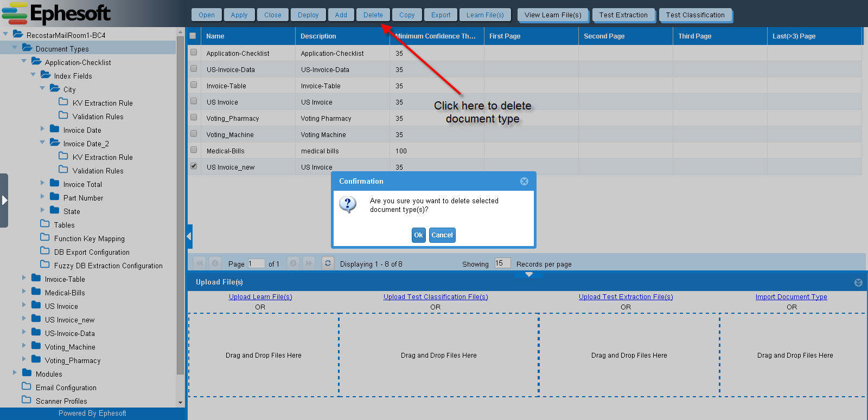Click the Email Configuration folder icon
The image size is (868, 420).
pyautogui.click(x=27, y=387)
